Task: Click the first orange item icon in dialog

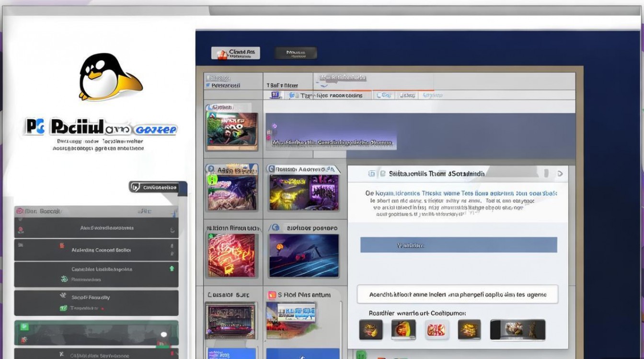Action: [x=371, y=330]
